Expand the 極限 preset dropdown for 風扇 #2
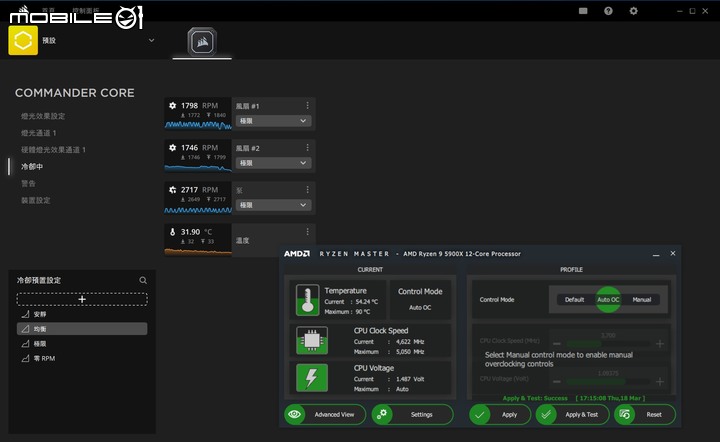Viewport: 720px width, 442px height. pyautogui.click(x=274, y=163)
